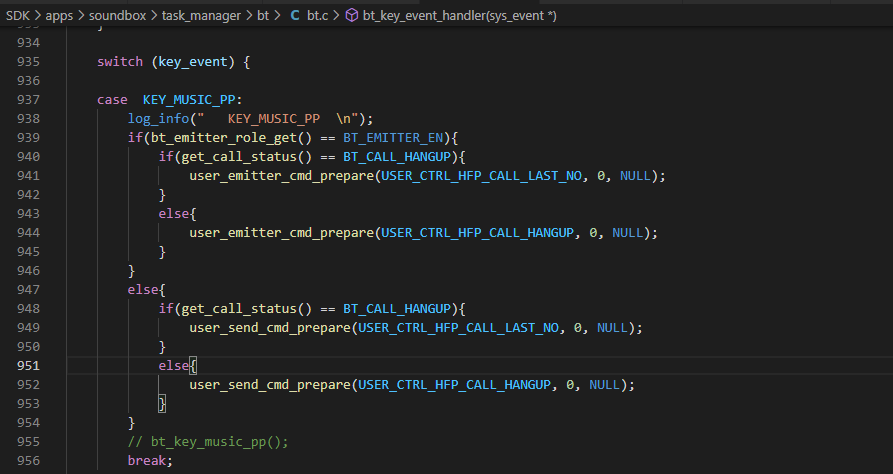Place cursor in key_event on line 935

click(192, 62)
